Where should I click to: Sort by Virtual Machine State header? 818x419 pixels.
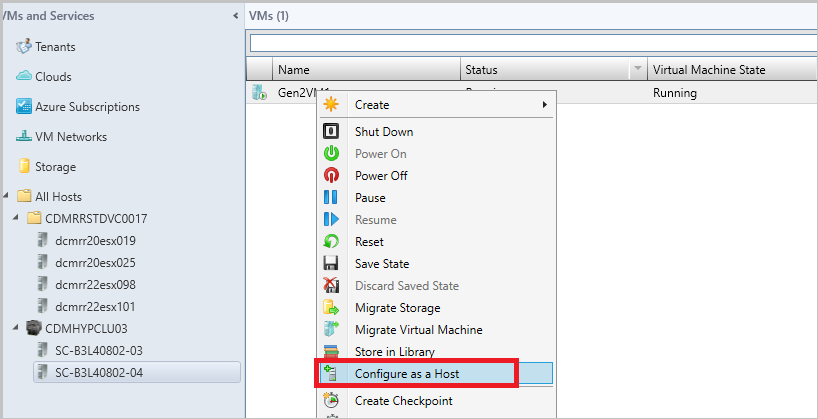(732, 69)
